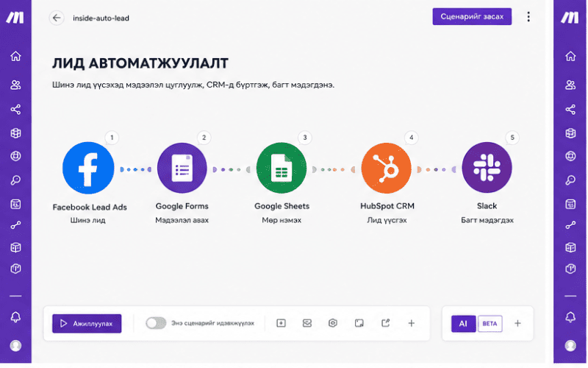Go to Home in the left sidebar

coord(15,56)
